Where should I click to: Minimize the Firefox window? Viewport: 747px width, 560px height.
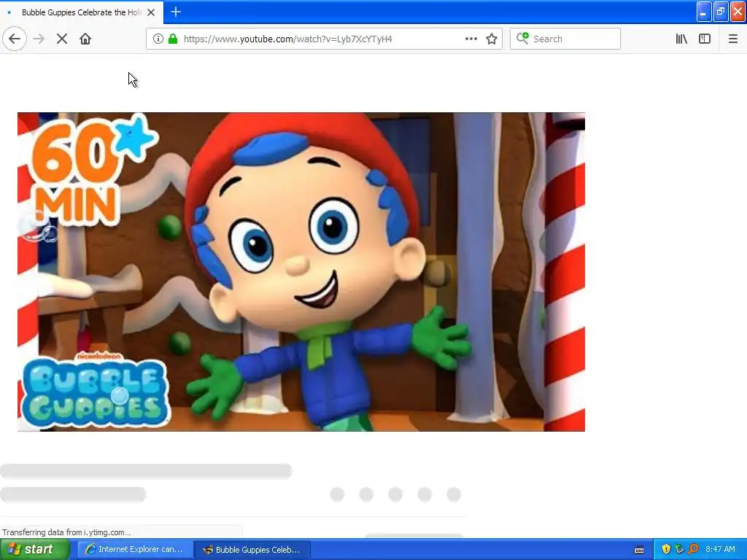pyautogui.click(x=704, y=12)
